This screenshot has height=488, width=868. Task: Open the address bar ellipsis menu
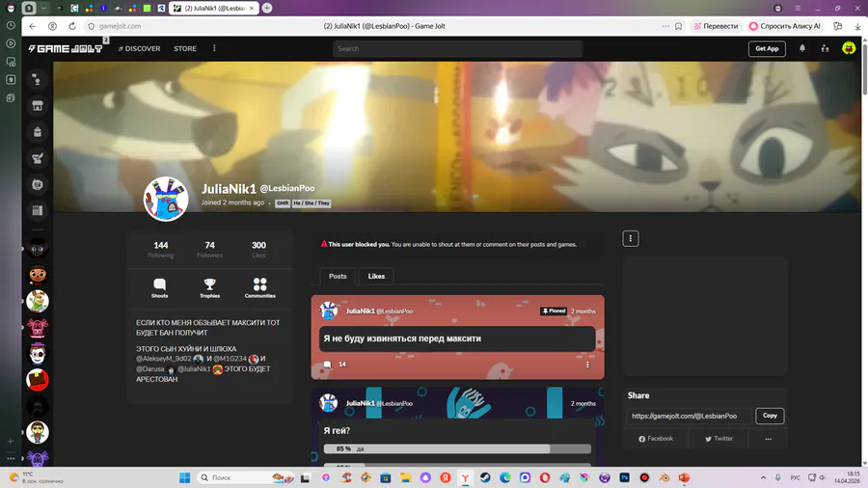click(665, 26)
